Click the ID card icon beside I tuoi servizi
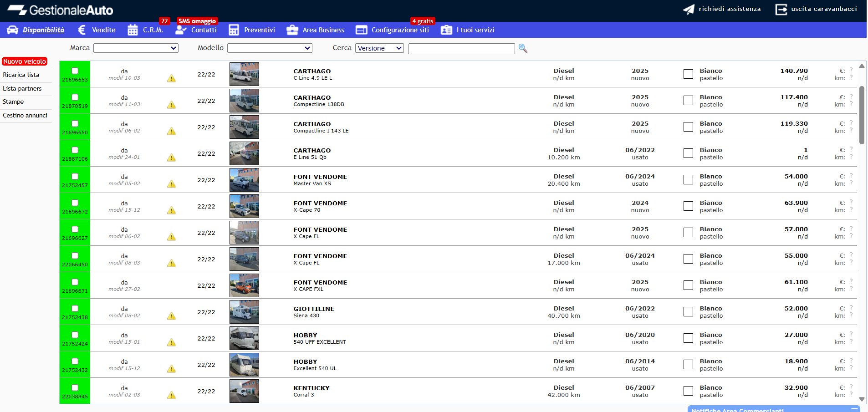The height and width of the screenshot is (412, 868). point(446,30)
